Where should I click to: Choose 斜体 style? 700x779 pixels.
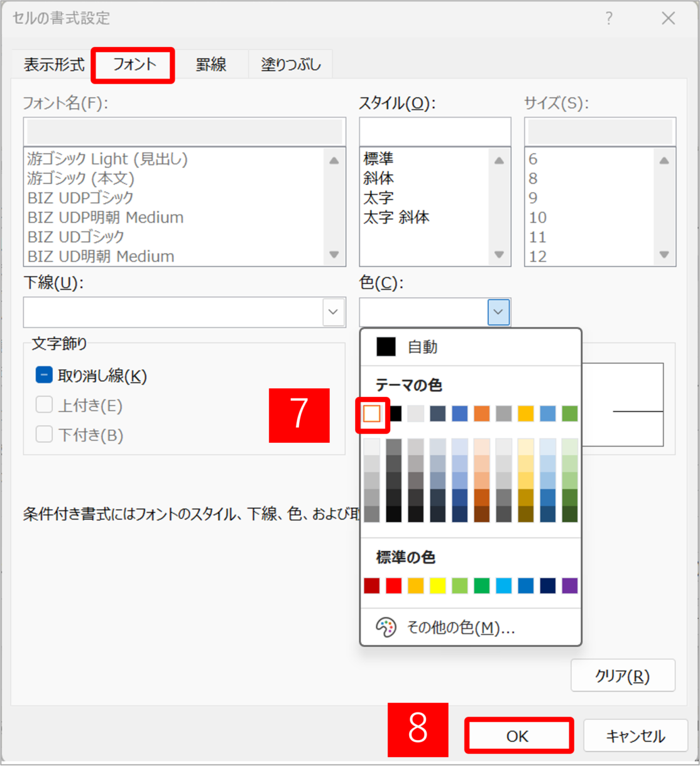[378, 178]
